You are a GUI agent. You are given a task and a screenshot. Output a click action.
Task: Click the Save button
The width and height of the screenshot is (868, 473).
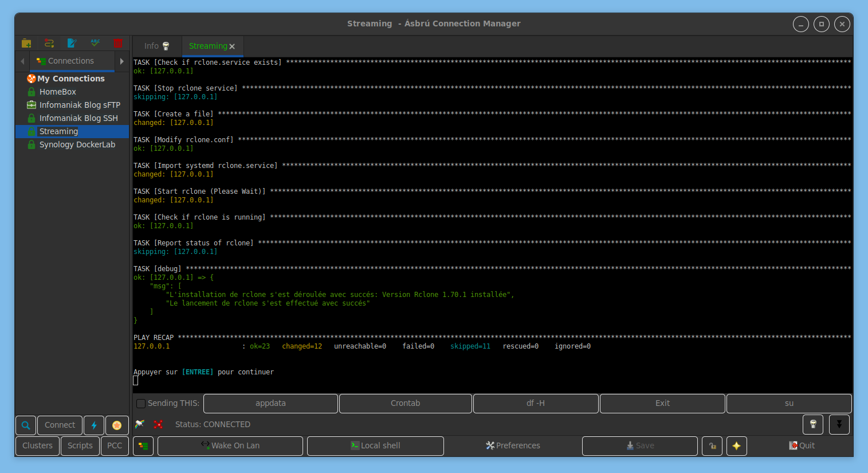coord(640,446)
